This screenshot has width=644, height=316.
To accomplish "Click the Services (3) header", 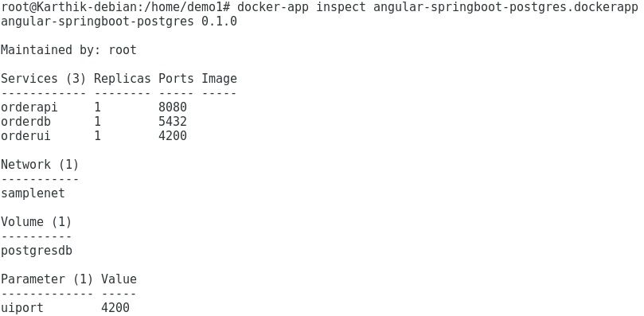I will 44,79.
